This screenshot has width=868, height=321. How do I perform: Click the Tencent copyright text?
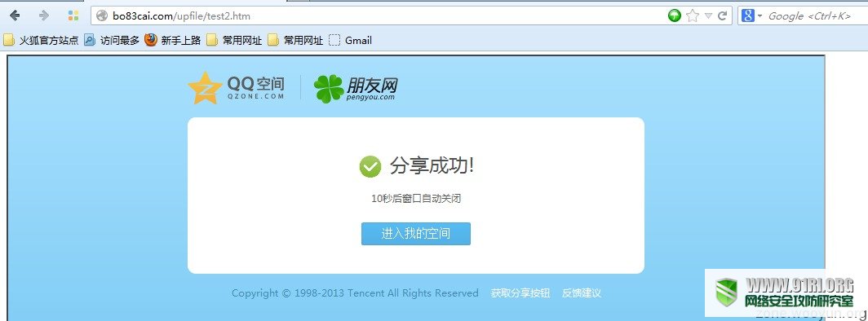[355, 293]
